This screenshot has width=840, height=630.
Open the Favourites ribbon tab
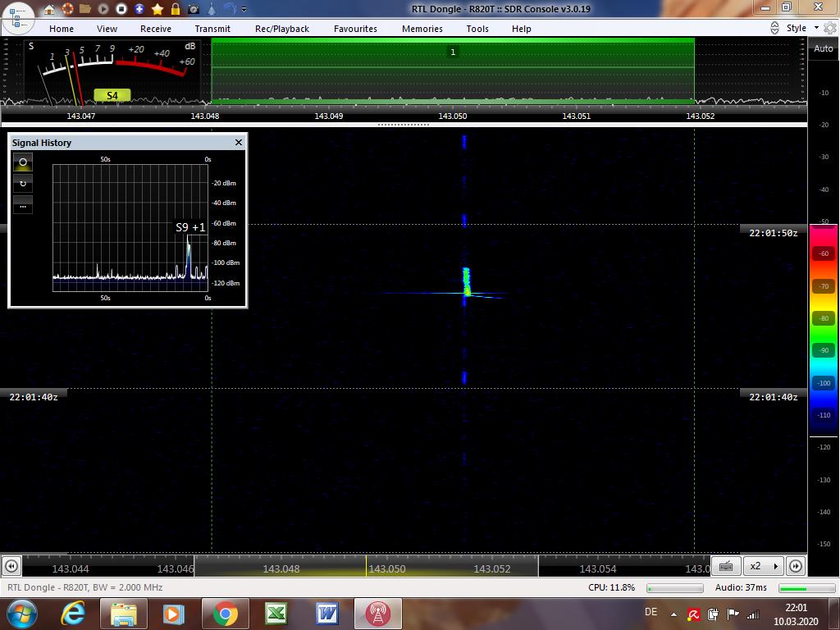[355, 29]
